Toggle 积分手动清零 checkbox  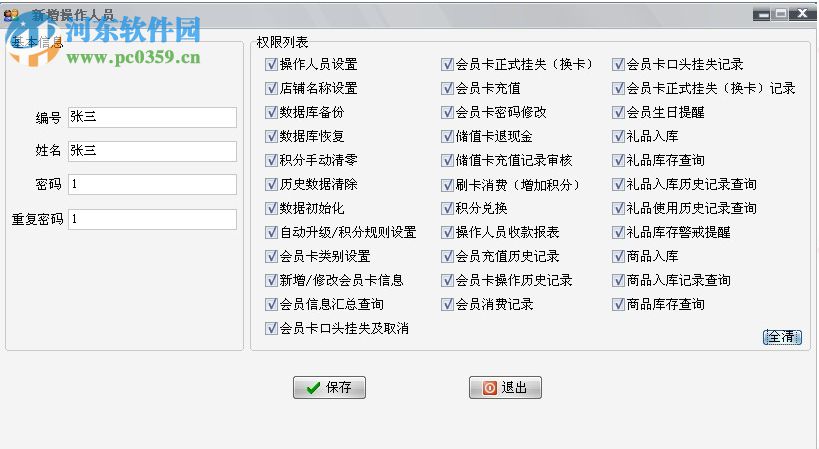pyautogui.click(x=271, y=160)
